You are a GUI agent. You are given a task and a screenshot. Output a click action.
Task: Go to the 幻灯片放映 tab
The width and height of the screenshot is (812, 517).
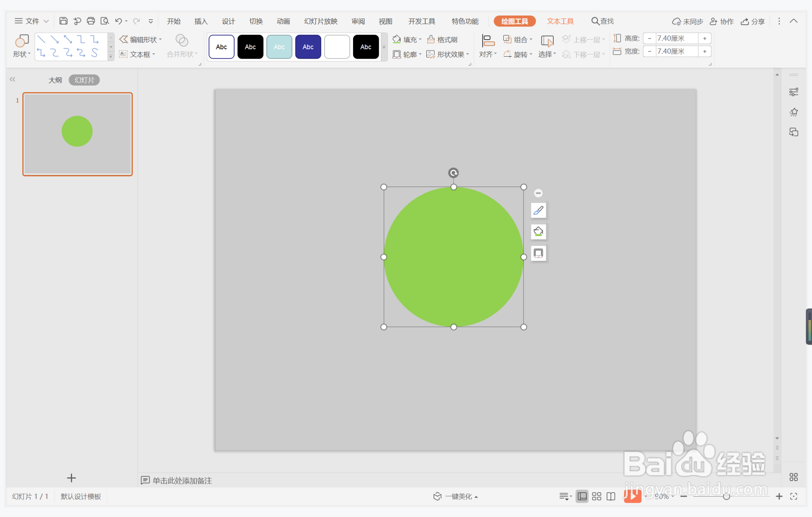tap(321, 21)
